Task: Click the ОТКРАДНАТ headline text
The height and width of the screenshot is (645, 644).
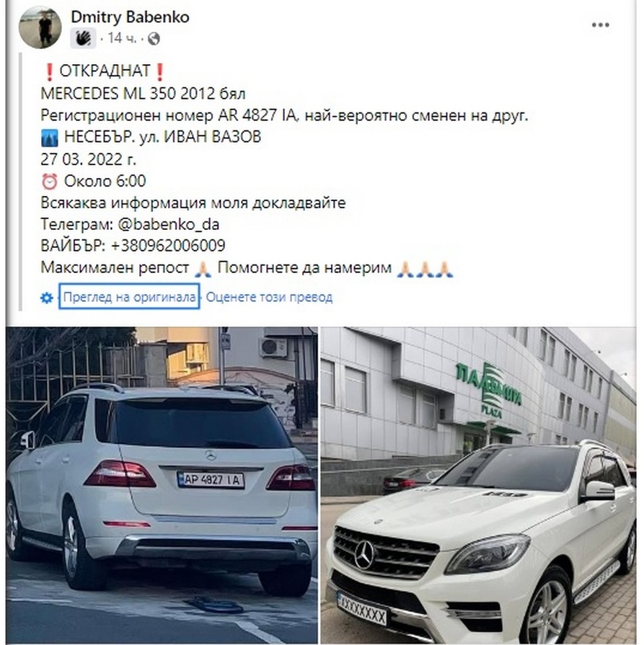Action: pos(105,71)
